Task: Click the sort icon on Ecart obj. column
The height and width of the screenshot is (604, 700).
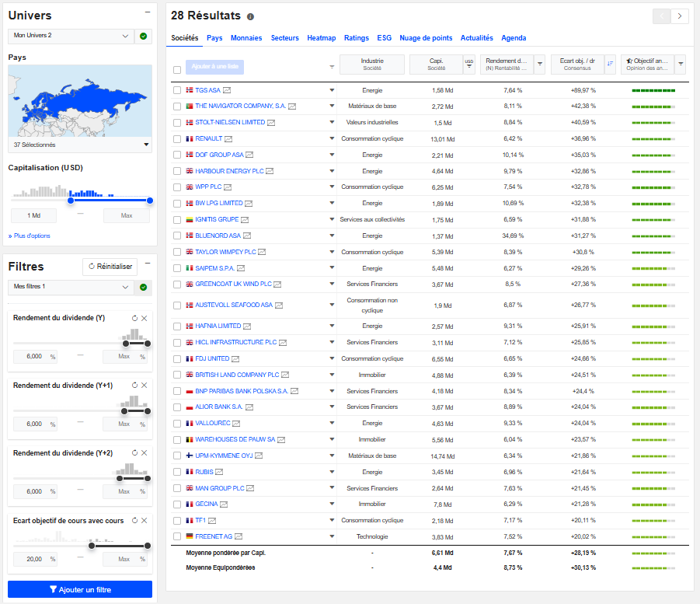Action: (611, 65)
